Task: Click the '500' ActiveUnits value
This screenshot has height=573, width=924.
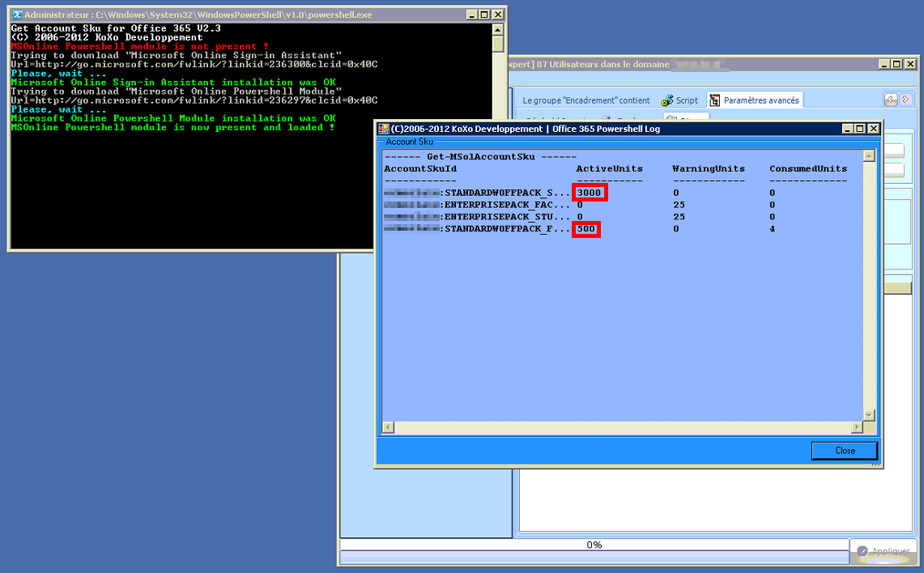Action: [585, 228]
